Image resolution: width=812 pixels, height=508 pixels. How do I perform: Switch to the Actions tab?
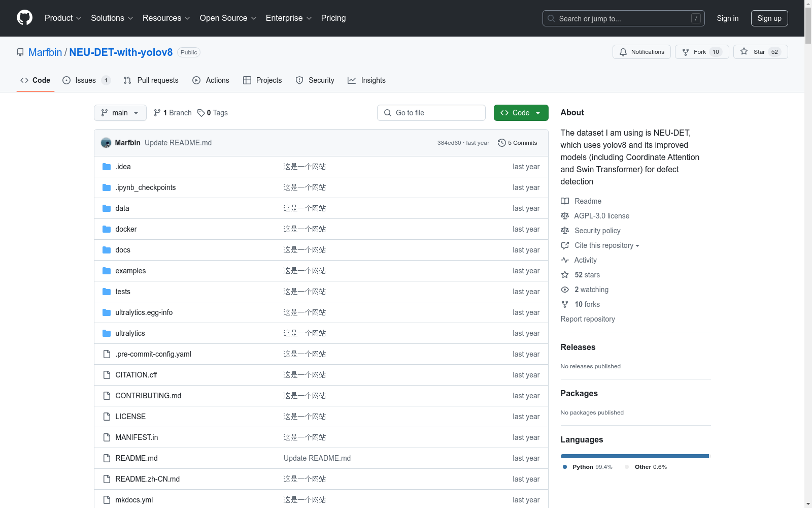tap(211, 80)
